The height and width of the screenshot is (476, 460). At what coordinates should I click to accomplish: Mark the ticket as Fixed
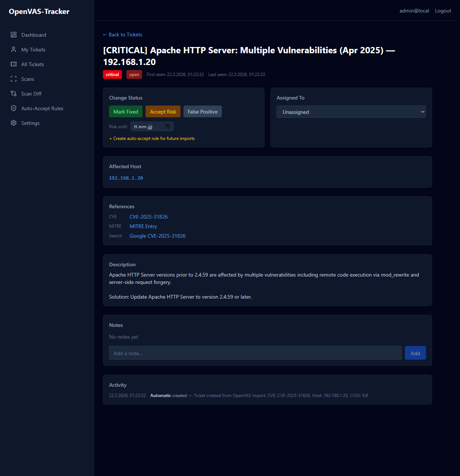[126, 112]
